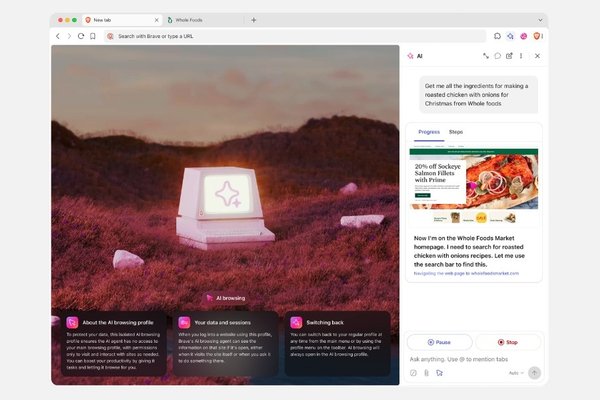This screenshot has height=400, width=600.
Task: Select the Progress tab
Action: tap(429, 132)
